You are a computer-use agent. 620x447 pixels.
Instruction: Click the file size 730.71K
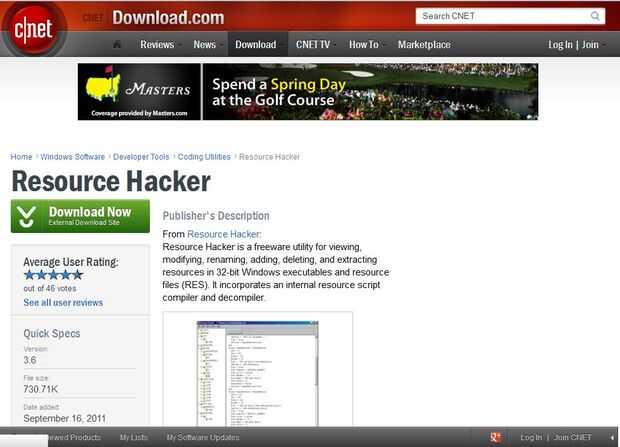click(x=41, y=389)
